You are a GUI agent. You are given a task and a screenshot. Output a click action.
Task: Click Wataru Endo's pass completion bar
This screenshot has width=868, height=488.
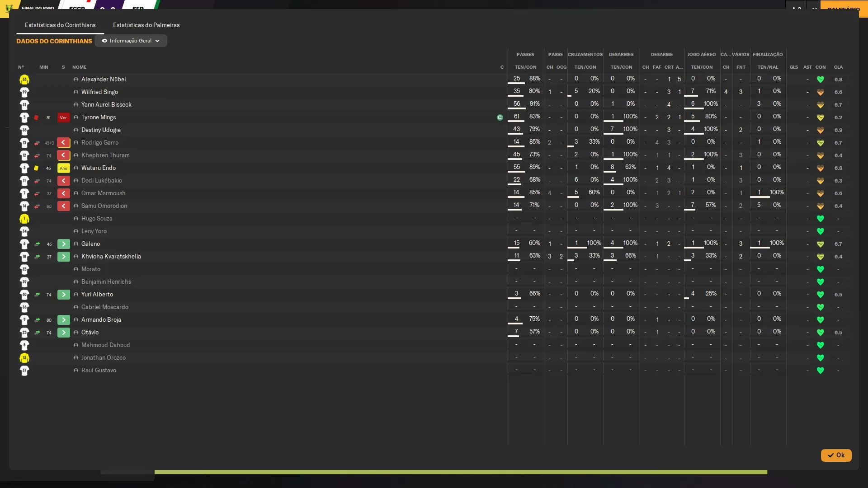[x=516, y=172]
